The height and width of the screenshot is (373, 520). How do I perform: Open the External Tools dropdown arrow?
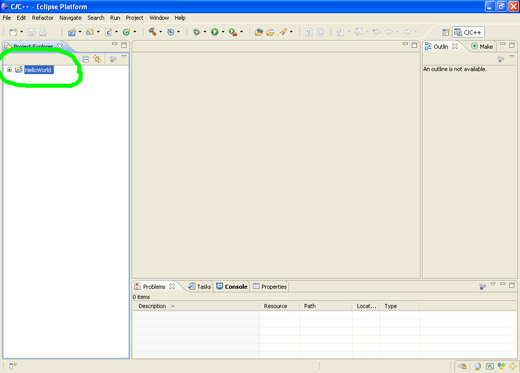pyautogui.click(x=242, y=32)
